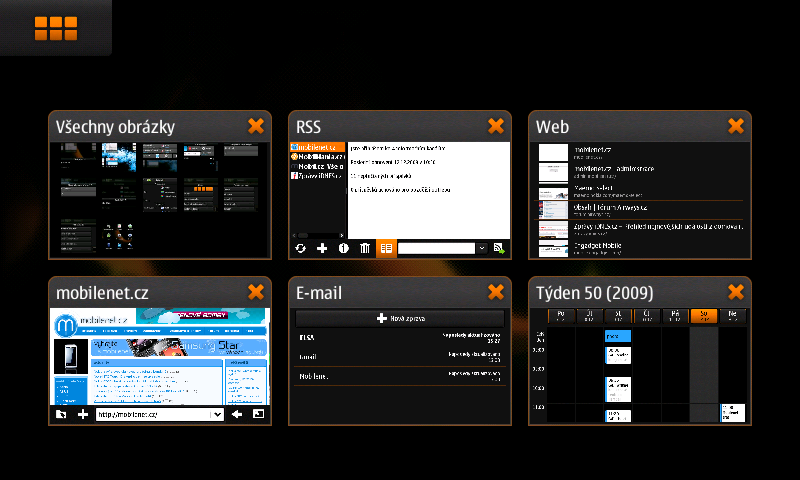Close the RSS window
The width and height of the screenshot is (800, 480).
coord(495,125)
